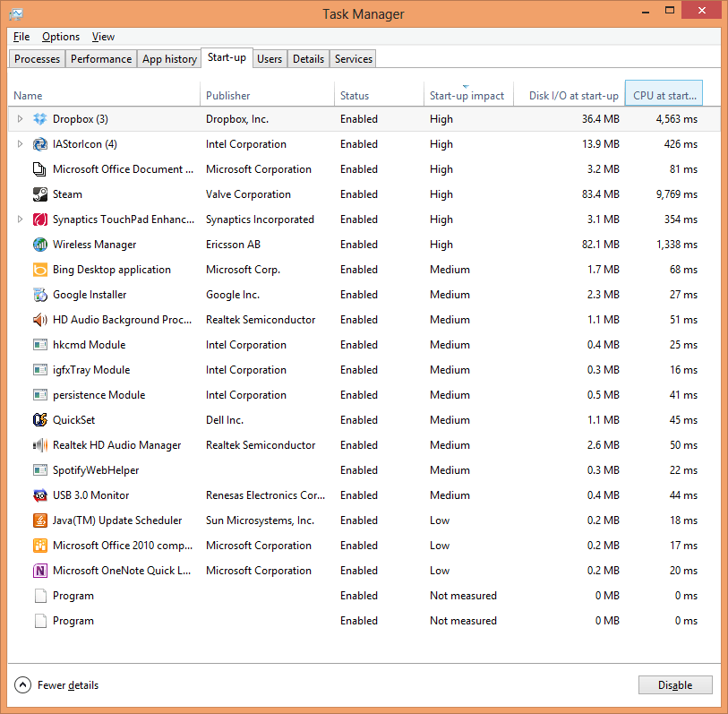Sort by Start-up impact column header
This screenshot has width=728, height=714.
468,95
